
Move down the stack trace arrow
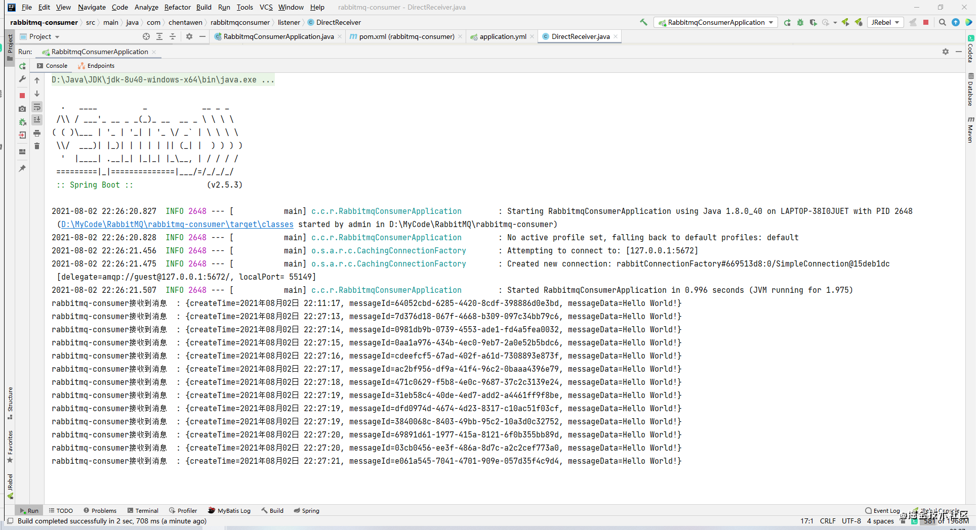click(x=37, y=94)
